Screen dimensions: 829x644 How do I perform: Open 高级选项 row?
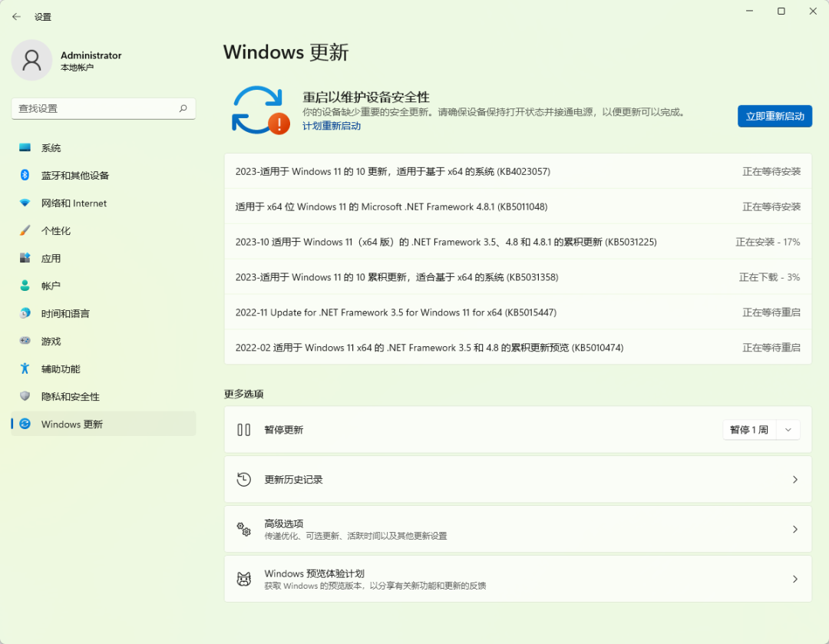[x=517, y=530]
